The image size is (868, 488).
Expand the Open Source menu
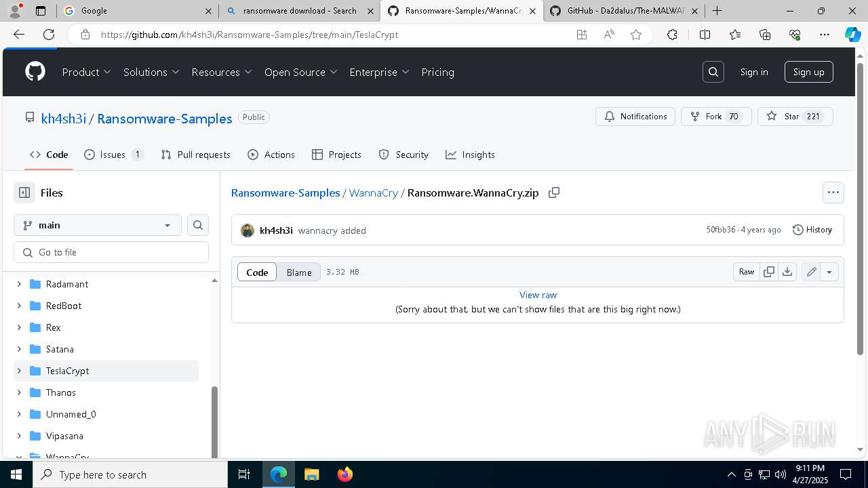(x=301, y=72)
